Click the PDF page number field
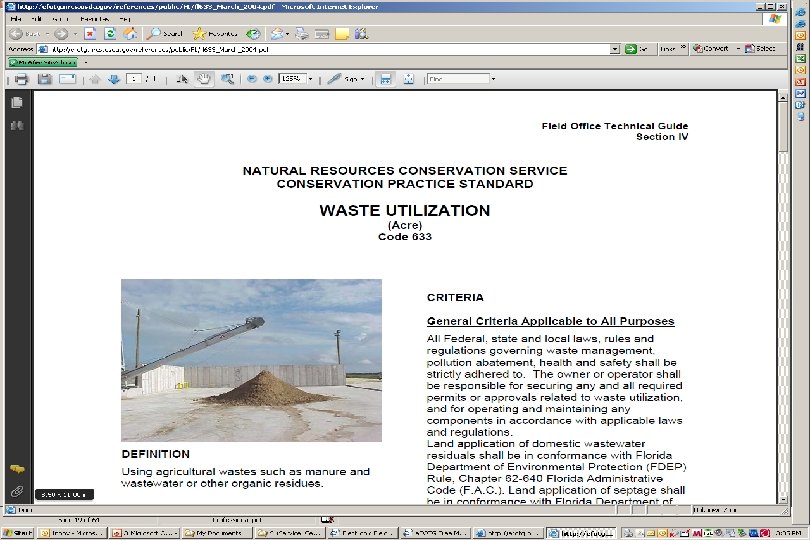810x540 pixels. 134,79
